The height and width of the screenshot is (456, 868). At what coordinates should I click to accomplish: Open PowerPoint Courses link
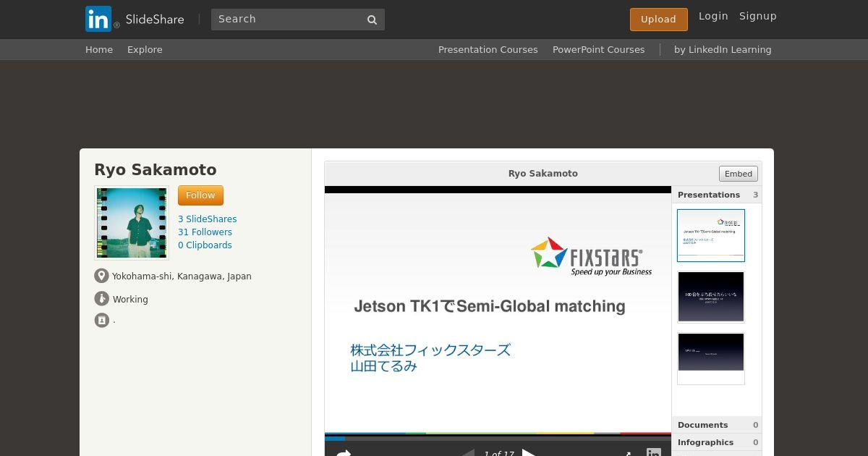click(x=598, y=49)
